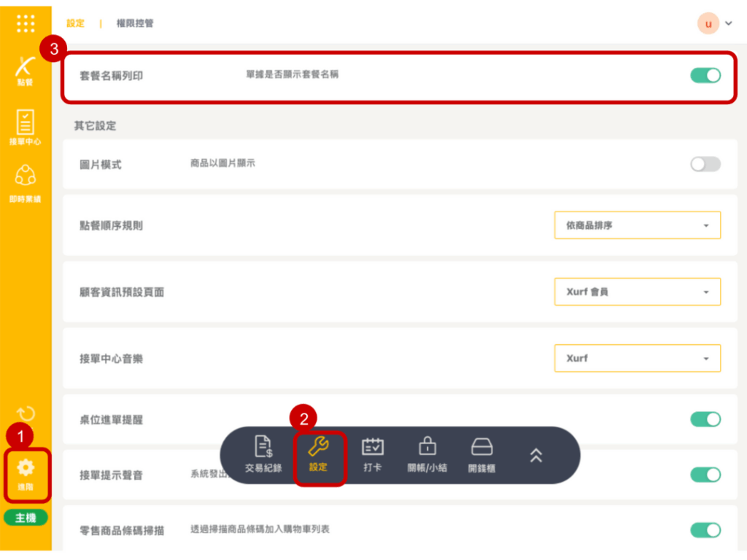Toggle 套餐名稱列印 switch off

point(705,75)
